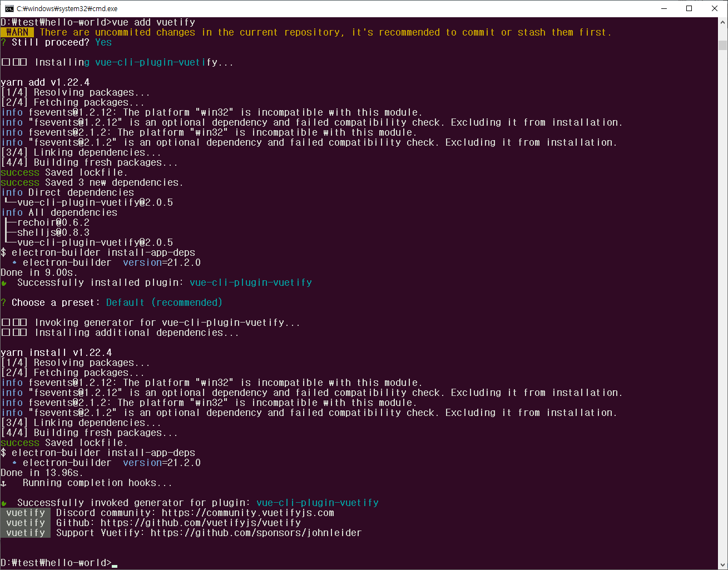728x570 pixels.
Task: Click the github.com/vuetifyjs/vuetify URL
Action: [x=201, y=523]
